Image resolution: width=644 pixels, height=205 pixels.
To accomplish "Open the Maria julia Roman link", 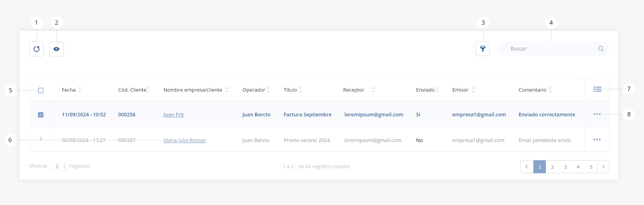I will (184, 140).
